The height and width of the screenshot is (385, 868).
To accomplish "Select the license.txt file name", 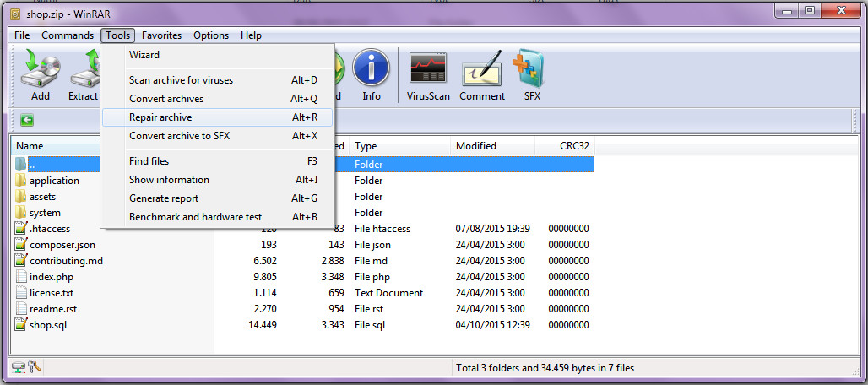I will 52,293.
